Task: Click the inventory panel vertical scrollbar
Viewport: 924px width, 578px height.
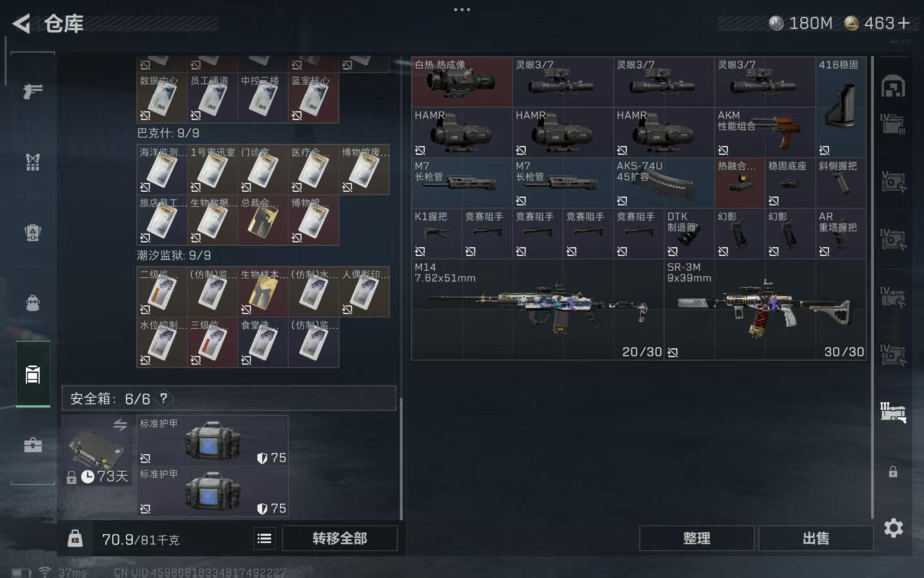Action: tap(401, 458)
